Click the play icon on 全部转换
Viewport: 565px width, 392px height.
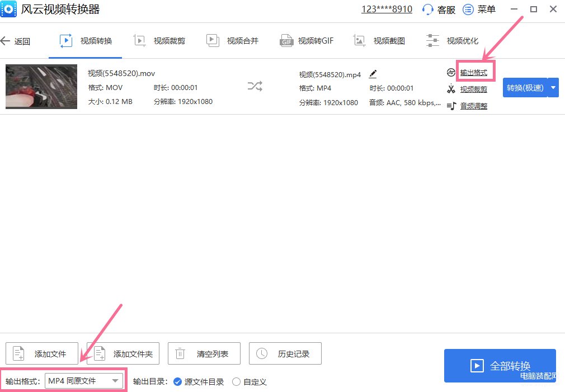pyautogui.click(x=477, y=366)
